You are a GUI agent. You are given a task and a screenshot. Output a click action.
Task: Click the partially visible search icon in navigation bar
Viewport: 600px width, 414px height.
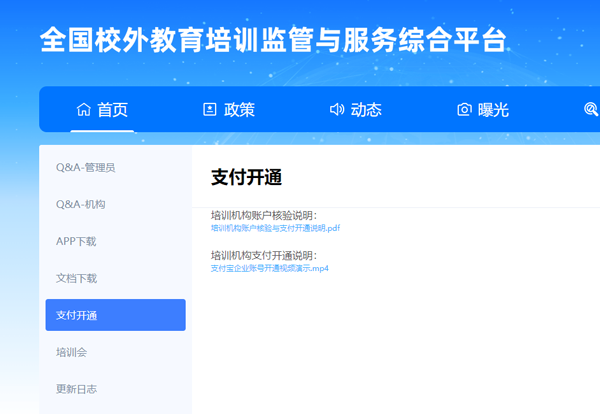click(591, 110)
